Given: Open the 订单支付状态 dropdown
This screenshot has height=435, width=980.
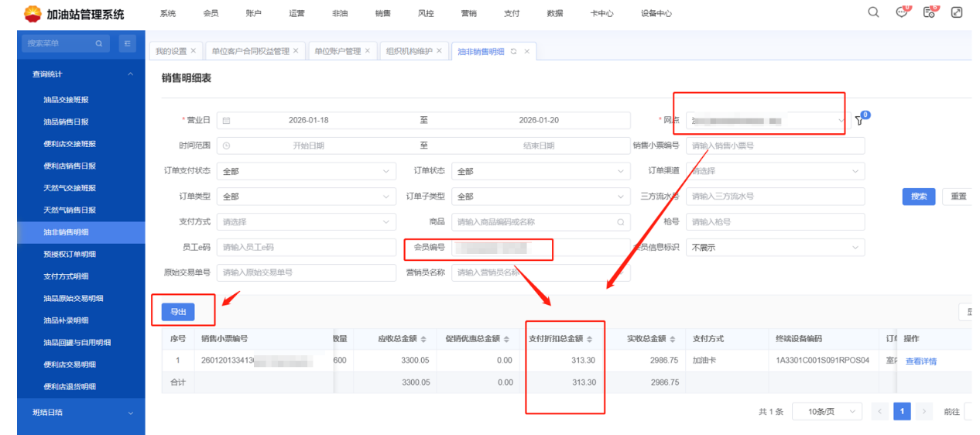Looking at the screenshot, I should click(x=306, y=171).
